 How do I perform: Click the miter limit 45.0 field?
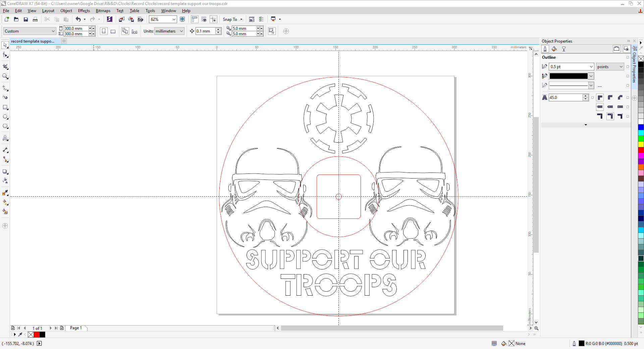566,98
